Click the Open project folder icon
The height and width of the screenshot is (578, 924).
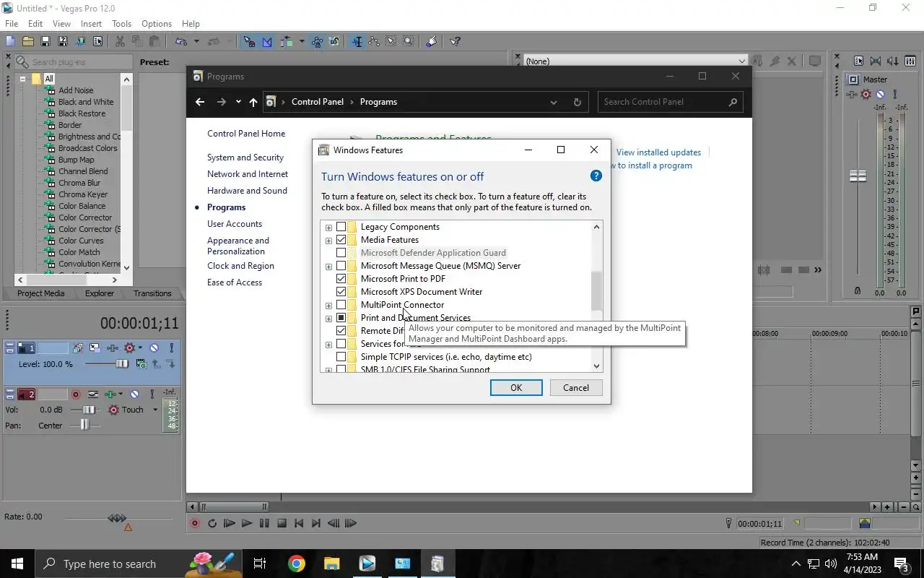click(x=28, y=42)
